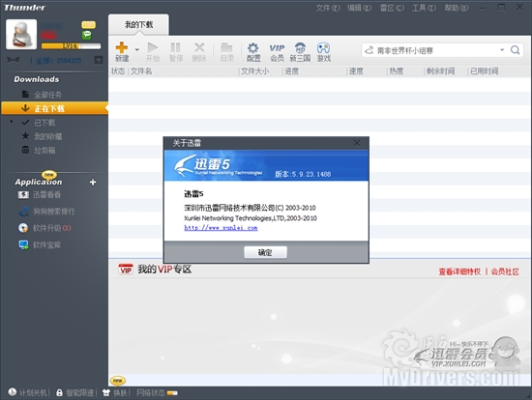532x400 pixels.
Task: Open 配置 settings gear icon
Action: pyautogui.click(x=253, y=47)
